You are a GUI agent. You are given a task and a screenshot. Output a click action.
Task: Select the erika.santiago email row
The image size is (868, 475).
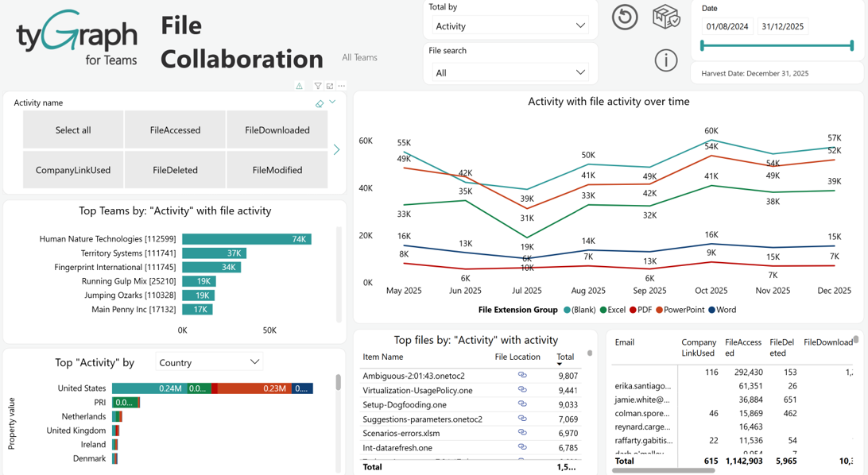734,386
